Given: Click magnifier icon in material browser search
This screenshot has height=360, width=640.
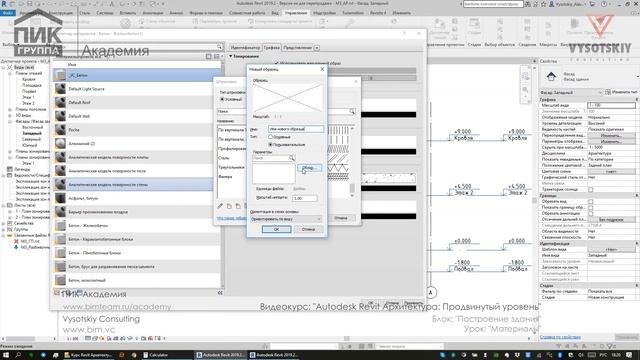Looking at the screenshot, I should pyautogui.click(x=219, y=47).
